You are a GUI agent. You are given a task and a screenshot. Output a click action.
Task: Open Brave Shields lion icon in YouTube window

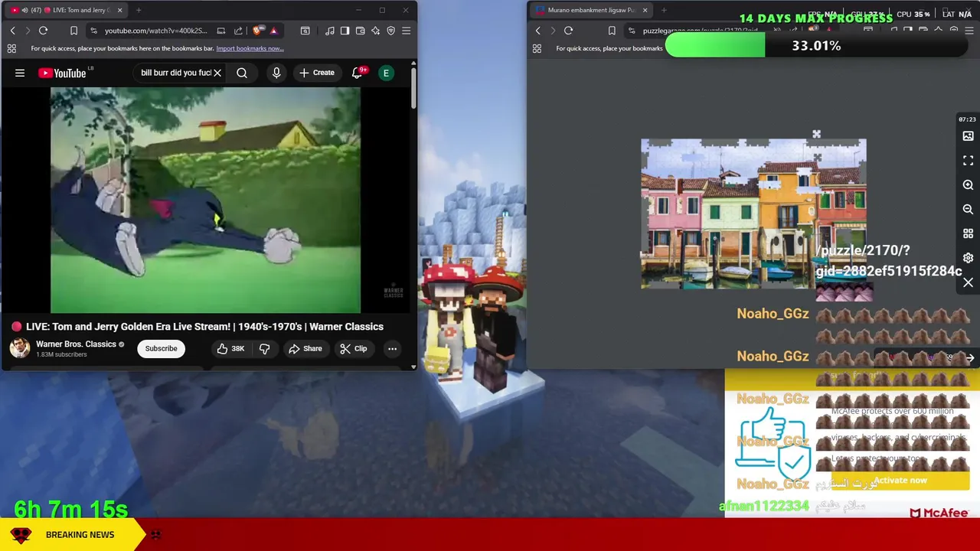click(x=256, y=31)
